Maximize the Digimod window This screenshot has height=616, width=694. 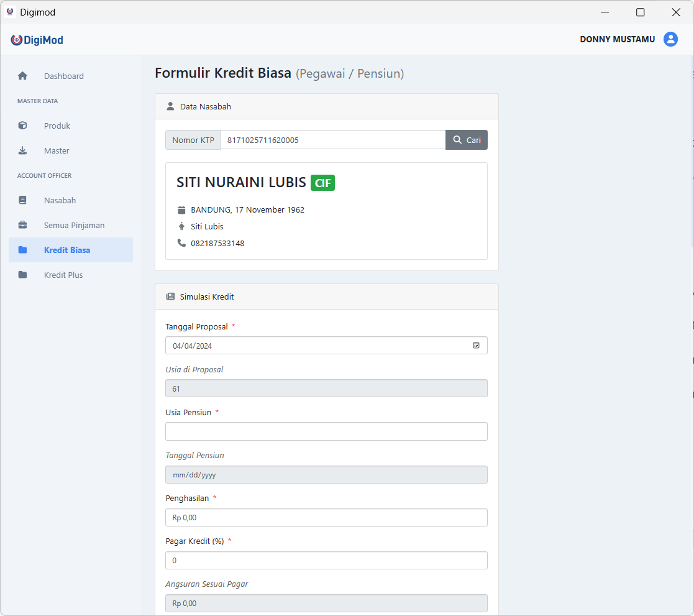tap(640, 12)
